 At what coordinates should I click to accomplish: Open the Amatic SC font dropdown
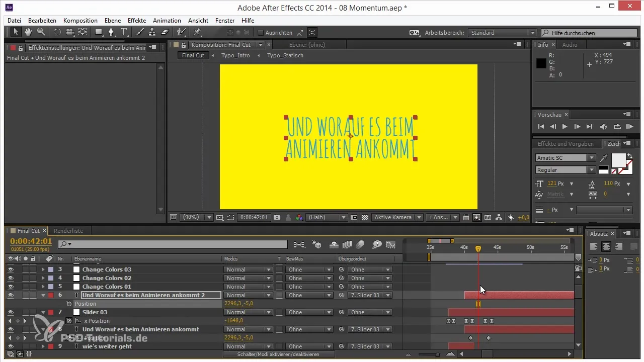[x=566, y=158]
